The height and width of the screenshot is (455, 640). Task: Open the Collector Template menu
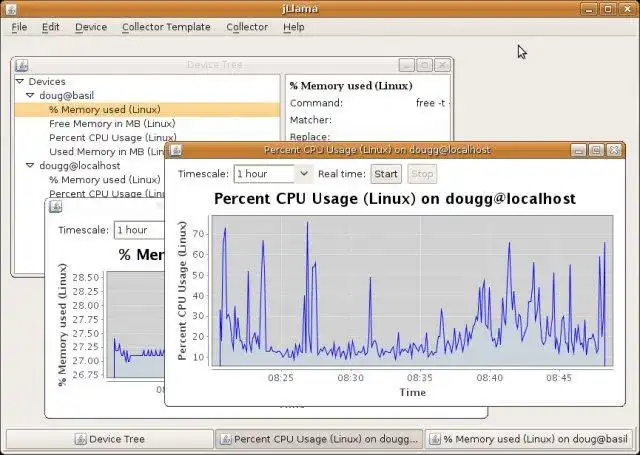[166, 27]
